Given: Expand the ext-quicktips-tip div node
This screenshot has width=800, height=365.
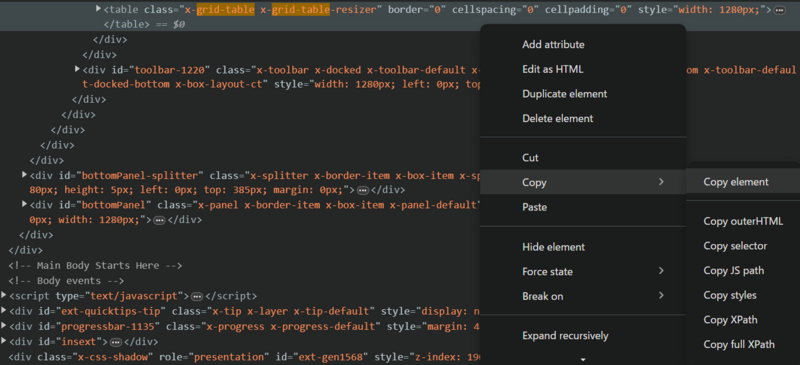Looking at the screenshot, I should click(4, 310).
